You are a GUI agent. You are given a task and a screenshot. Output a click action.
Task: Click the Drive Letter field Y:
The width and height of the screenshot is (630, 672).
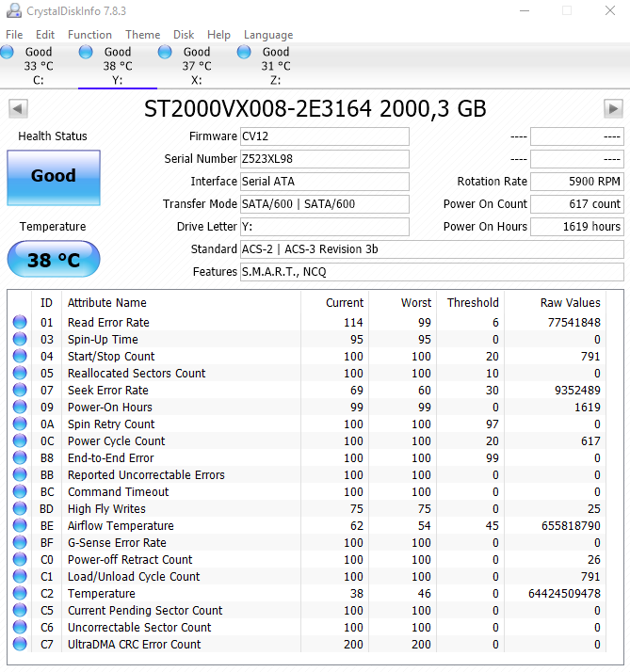point(325,227)
